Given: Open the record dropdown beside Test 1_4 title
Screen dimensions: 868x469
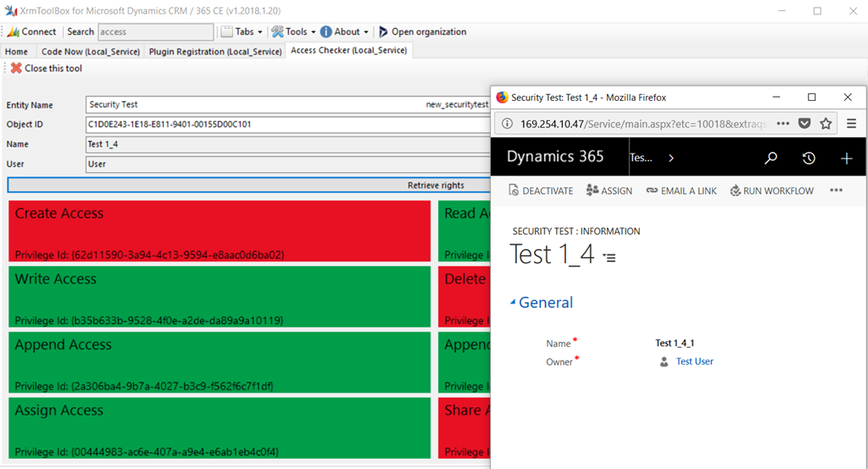Looking at the screenshot, I should click(x=609, y=258).
